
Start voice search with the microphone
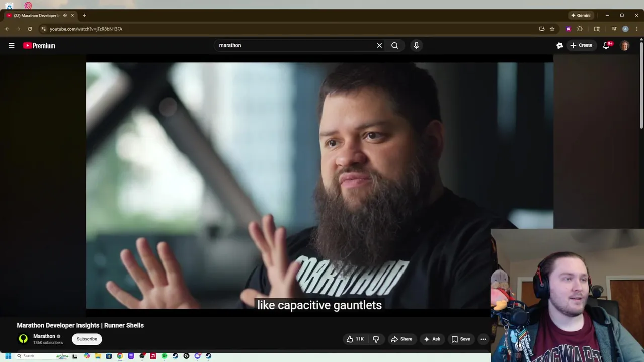[x=416, y=45]
